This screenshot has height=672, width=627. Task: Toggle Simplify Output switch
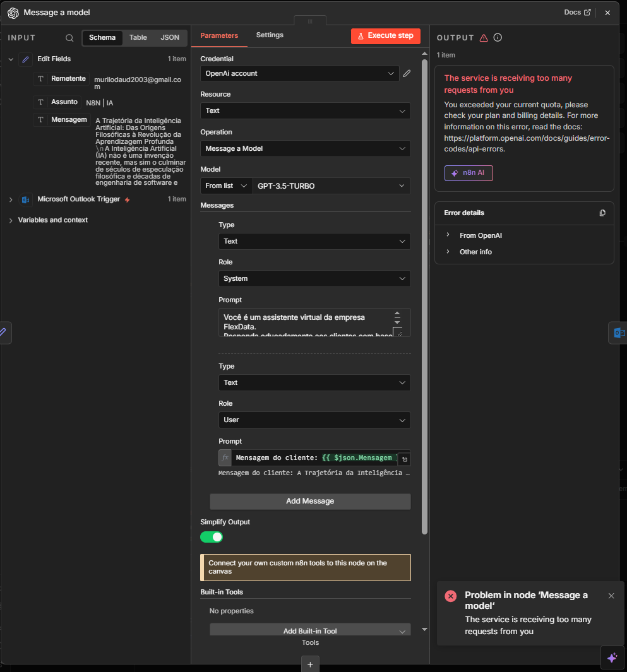point(212,537)
